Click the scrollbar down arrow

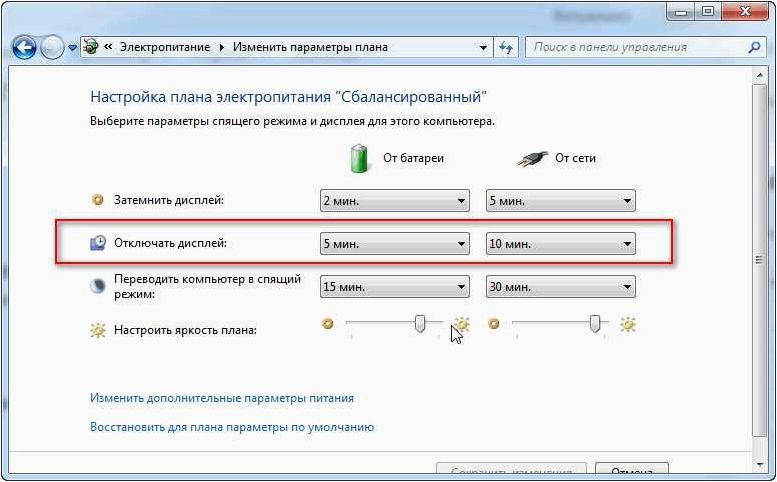(760, 465)
